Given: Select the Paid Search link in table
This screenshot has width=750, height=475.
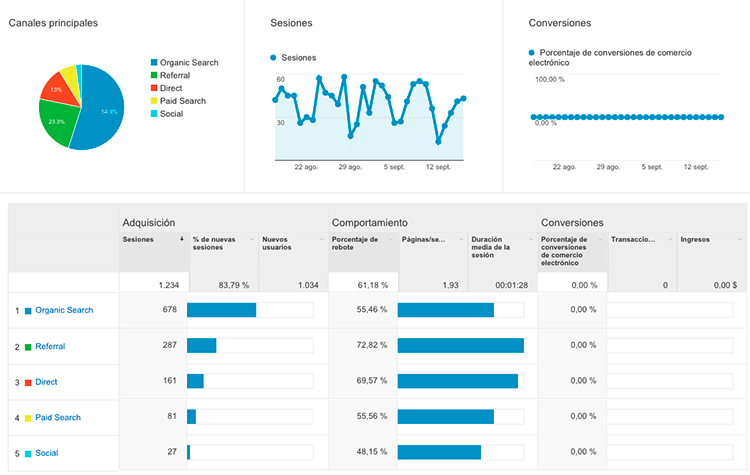Looking at the screenshot, I should (58, 418).
